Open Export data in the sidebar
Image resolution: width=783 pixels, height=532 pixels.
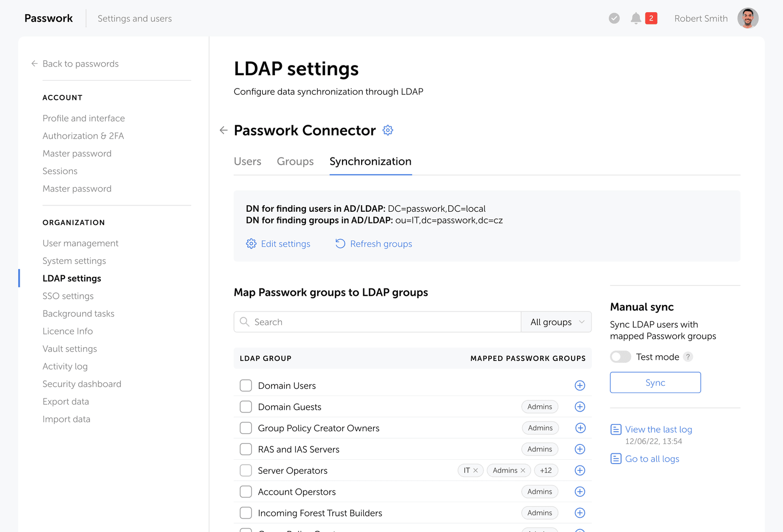[x=66, y=401]
